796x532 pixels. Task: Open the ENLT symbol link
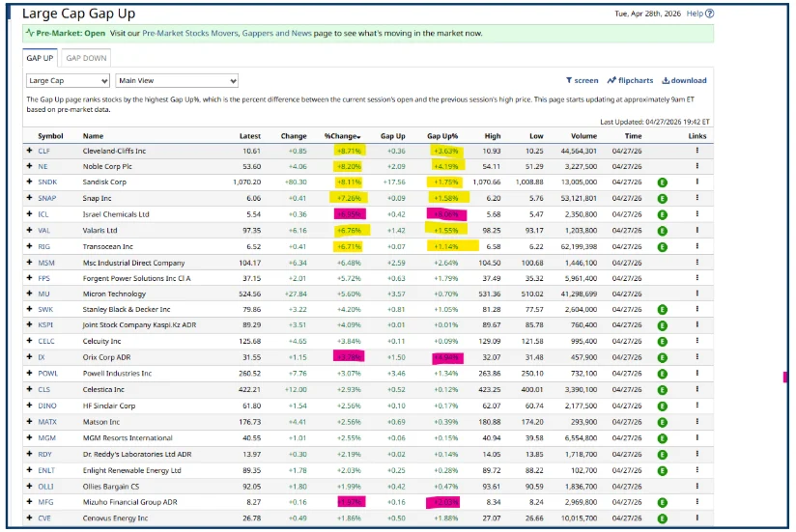click(x=46, y=470)
